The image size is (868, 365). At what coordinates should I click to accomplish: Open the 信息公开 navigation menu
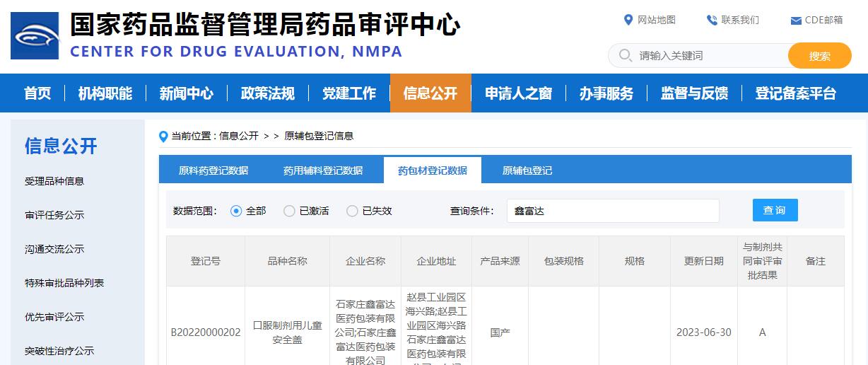point(430,93)
